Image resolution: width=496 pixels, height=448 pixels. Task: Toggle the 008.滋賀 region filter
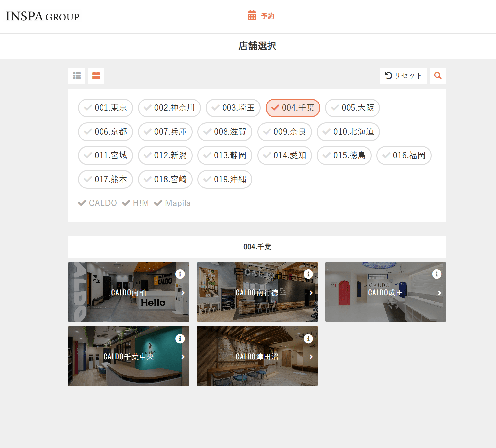click(x=225, y=132)
